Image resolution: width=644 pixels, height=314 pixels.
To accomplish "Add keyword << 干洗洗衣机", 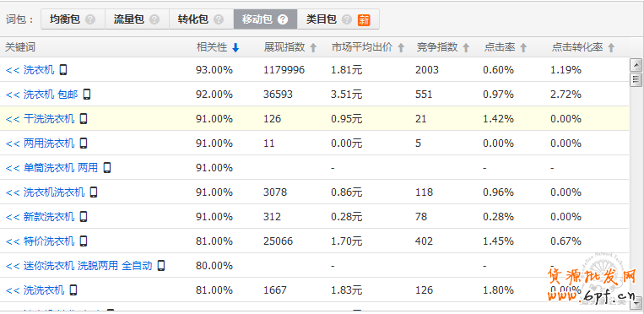I will pos(40,119).
